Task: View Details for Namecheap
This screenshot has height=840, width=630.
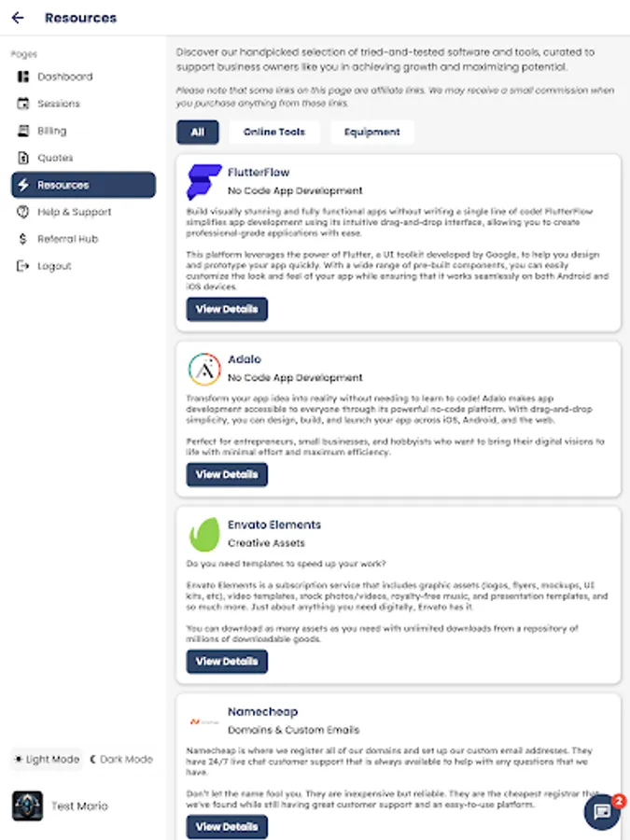Action: point(227,827)
